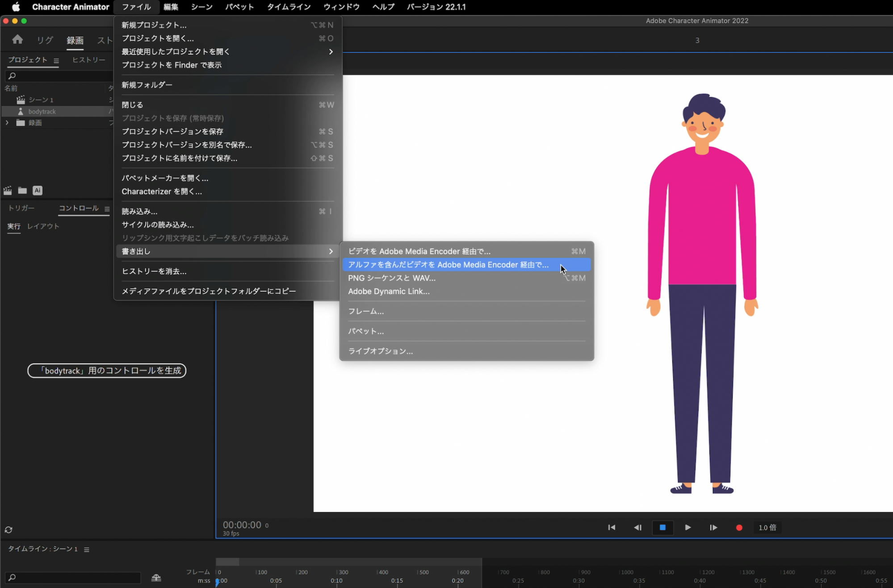Image resolution: width=893 pixels, height=588 pixels.
Task: Open the プロジェクト panel menu icon
Action: point(56,60)
